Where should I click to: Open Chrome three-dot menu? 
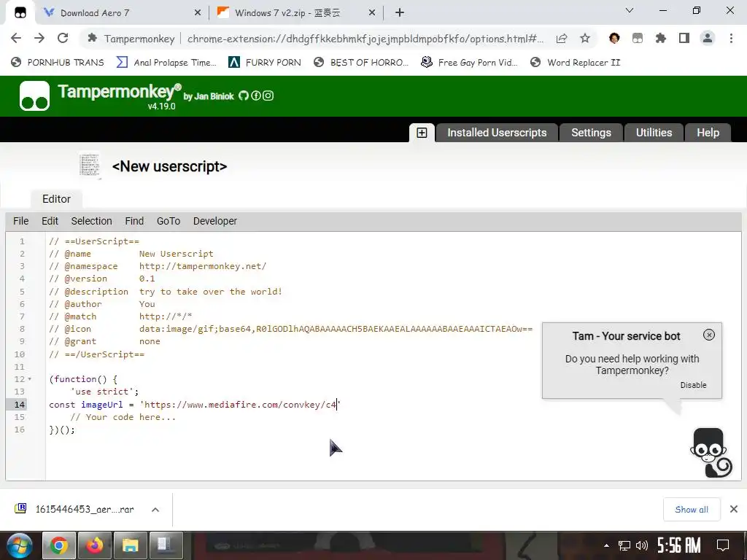coord(731,39)
